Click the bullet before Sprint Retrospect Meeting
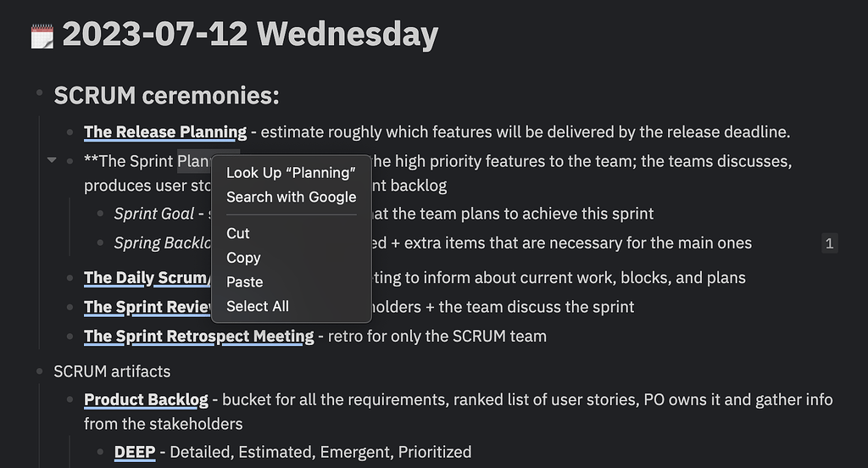The image size is (868, 468). [x=70, y=337]
